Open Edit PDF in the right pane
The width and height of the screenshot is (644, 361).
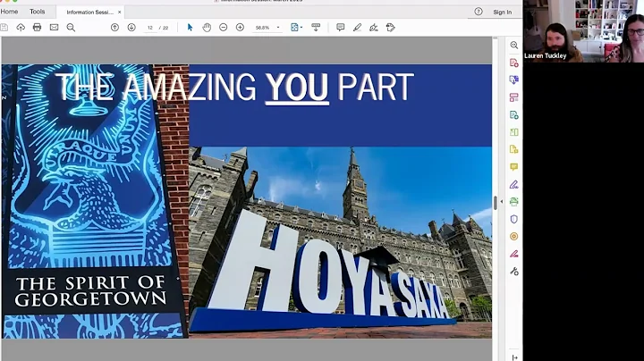[x=513, y=115]
